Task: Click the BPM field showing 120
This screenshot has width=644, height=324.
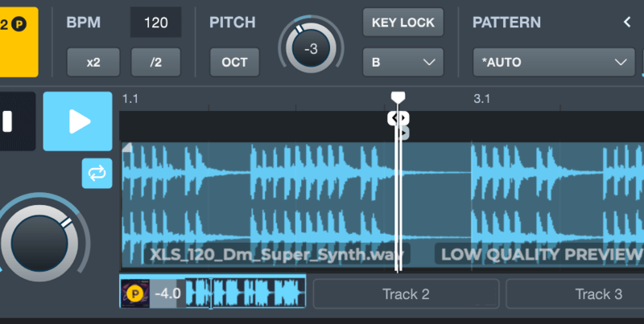Action: [155, 23]
